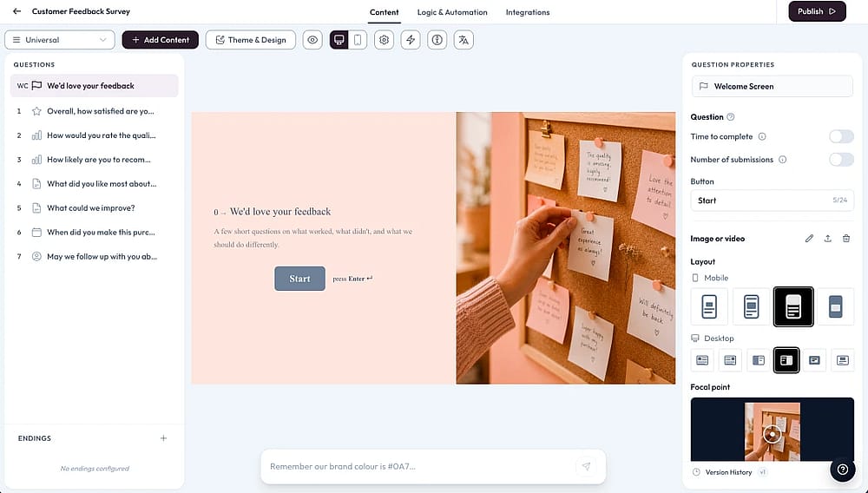
Task: Select question 5 What could we improve
Action: click(x=94, y=208)
